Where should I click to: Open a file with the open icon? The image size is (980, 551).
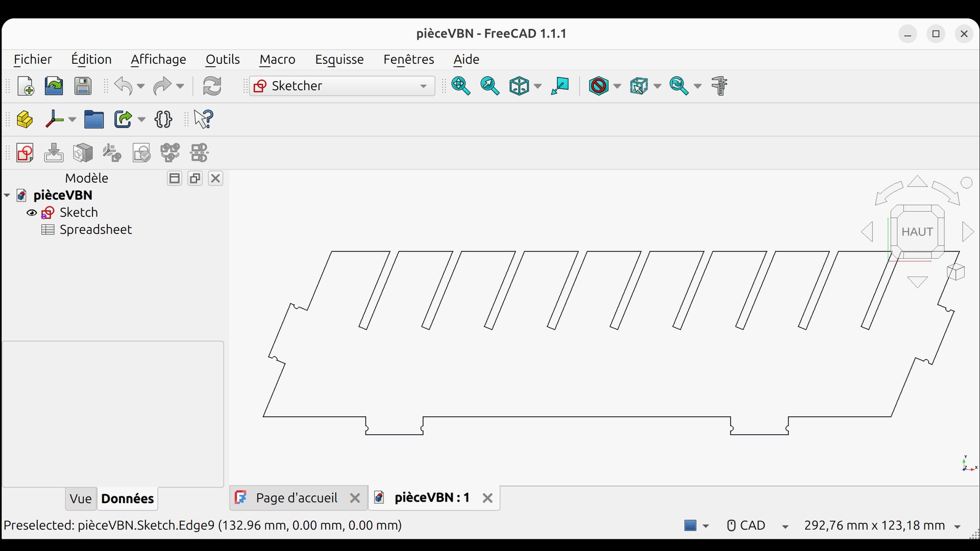pyautogui.click(x=54, y=86)
